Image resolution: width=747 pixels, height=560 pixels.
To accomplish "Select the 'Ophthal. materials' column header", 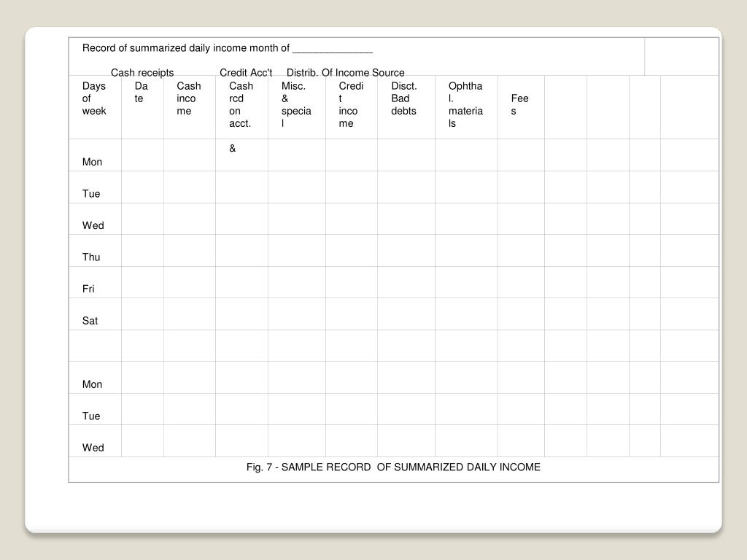I will coord(465,105).
